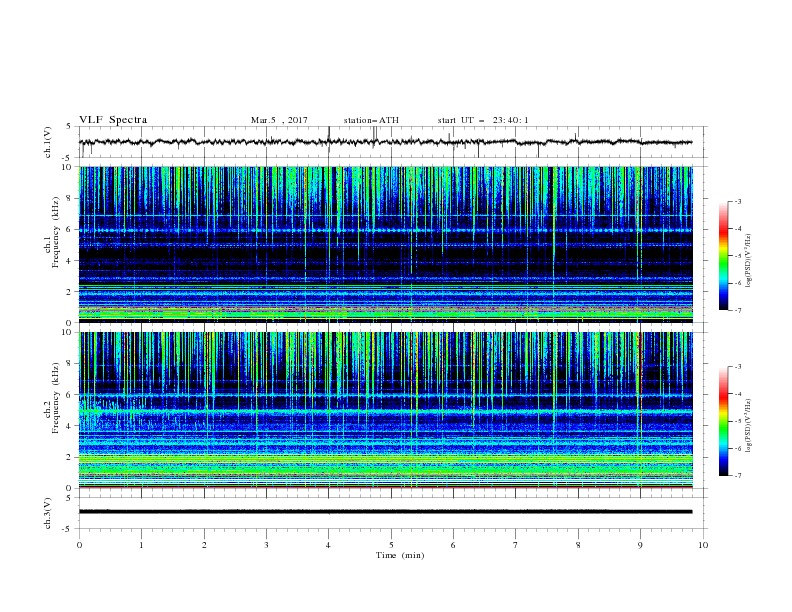Click the "ch.1(V)" waveform axis label
Screen dimensions: 792x612
48,142
